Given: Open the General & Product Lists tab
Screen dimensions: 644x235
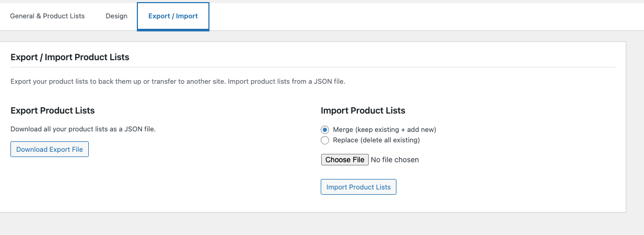Looking at the screenshot, I should click(x=48, y=16).
